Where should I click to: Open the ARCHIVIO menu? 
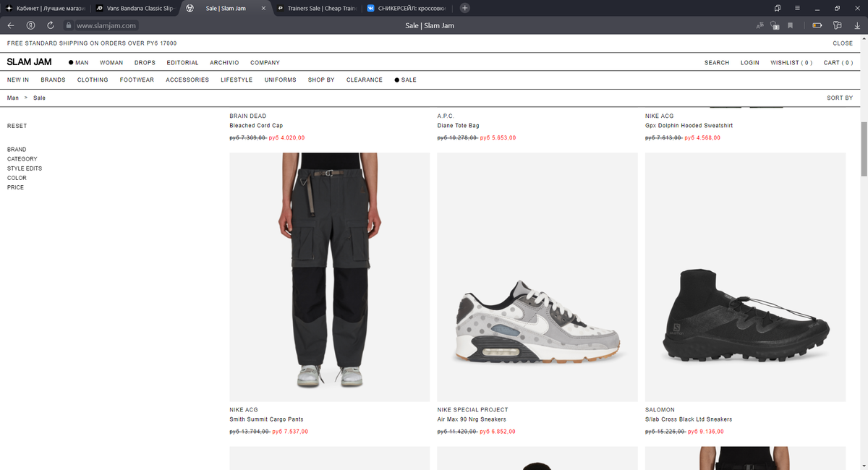[x=224, y=63]
